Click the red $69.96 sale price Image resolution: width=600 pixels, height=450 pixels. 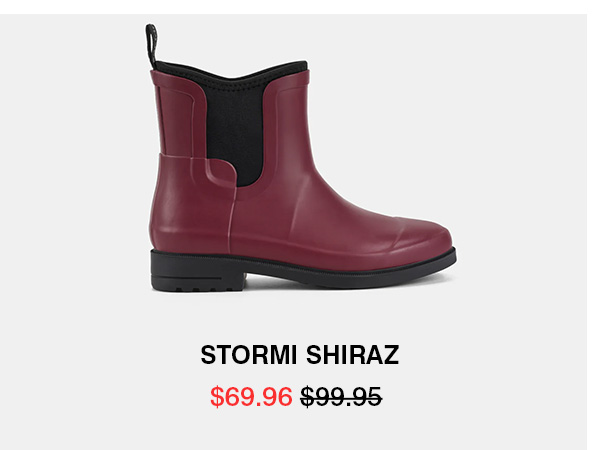[251, 396]
